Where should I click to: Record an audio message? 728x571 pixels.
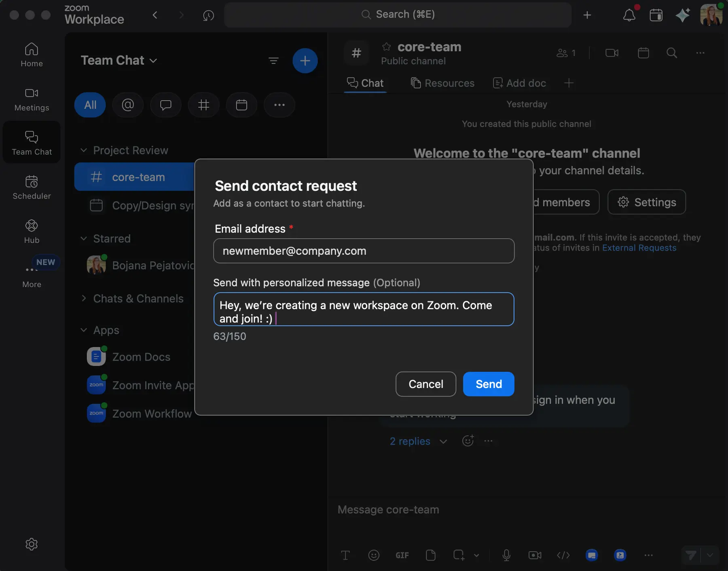[506, 555]
